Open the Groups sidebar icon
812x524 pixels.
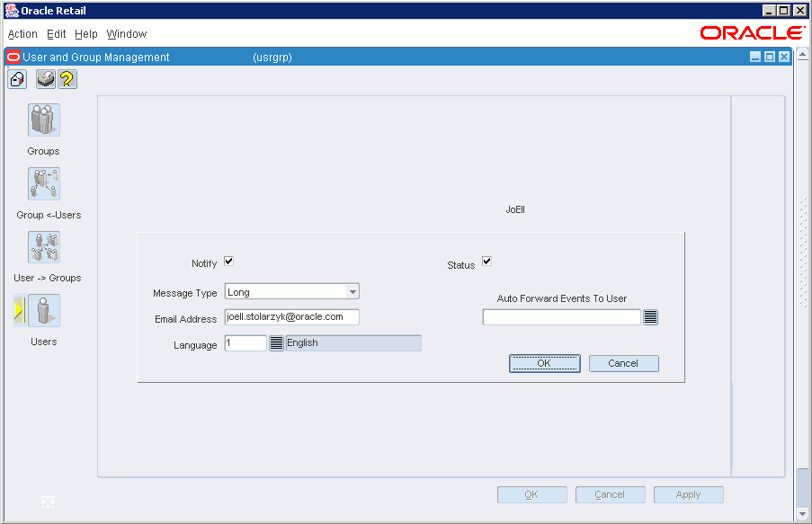point(44,120)
